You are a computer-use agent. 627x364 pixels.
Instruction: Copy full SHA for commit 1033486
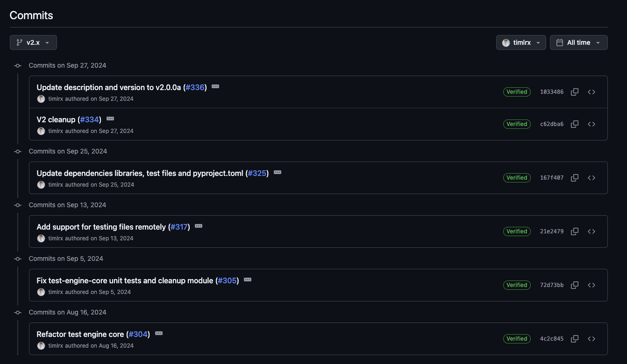pos(575,92)
